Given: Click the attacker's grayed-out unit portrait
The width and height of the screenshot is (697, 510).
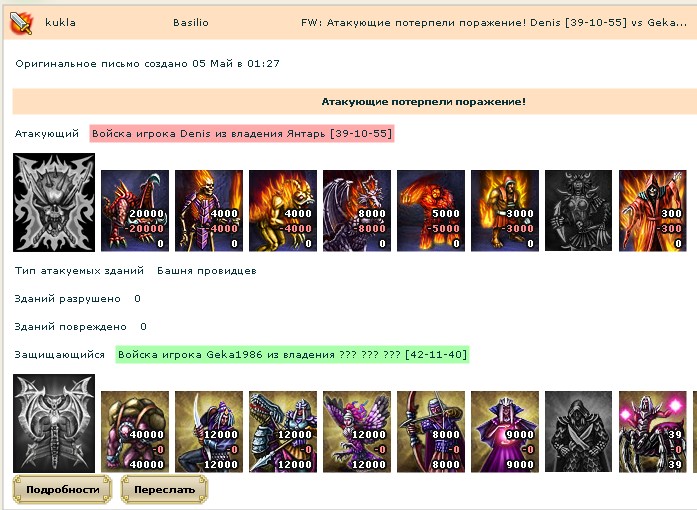Looking at the screenshot, I should pos(578,210).
